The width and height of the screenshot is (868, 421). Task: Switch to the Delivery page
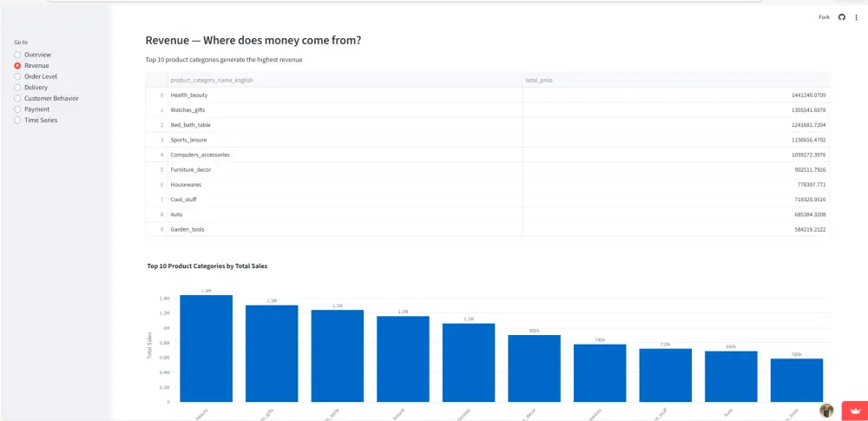click(31, 88)
